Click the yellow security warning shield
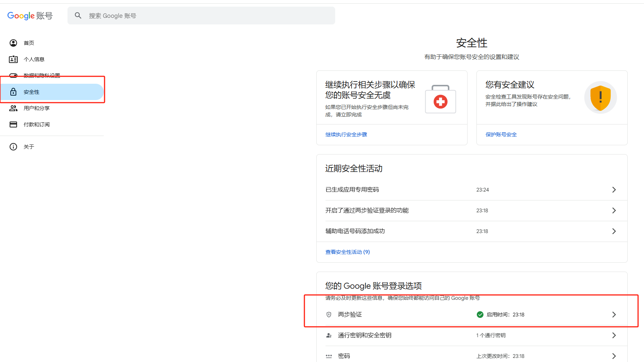Image resolution: width=644 pixels, height=362 pixels. click(600, 98)
